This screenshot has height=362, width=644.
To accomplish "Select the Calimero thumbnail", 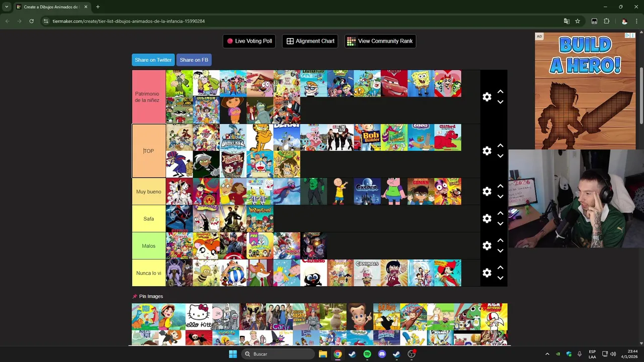I will [x=313, y=273].
